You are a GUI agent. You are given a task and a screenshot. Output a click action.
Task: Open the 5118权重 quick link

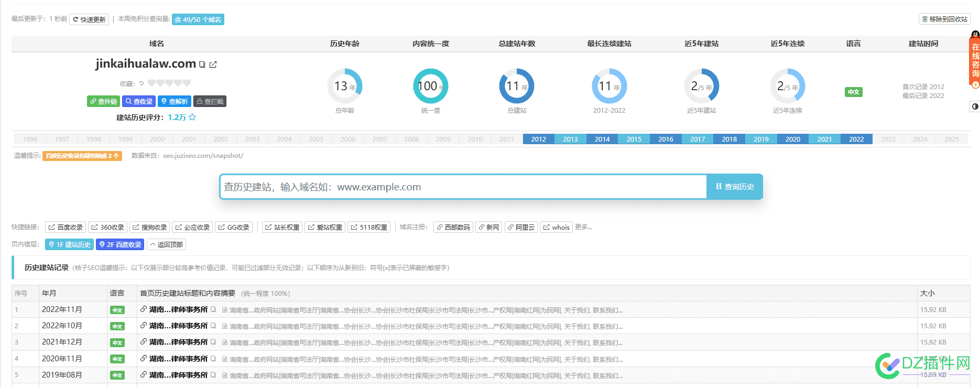(369, 227)
